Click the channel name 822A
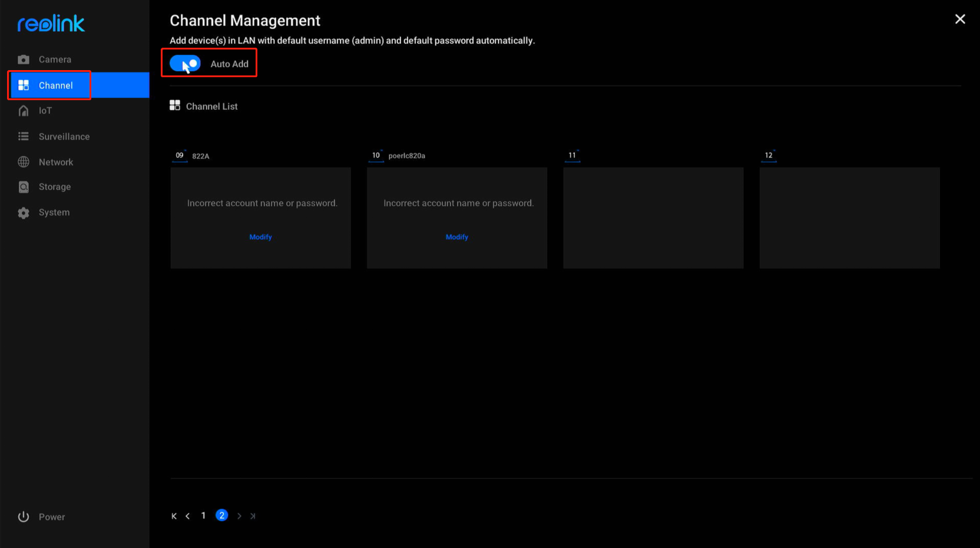Image resolution: width=980 pixels, height=548 pixels. coord(201,156)
